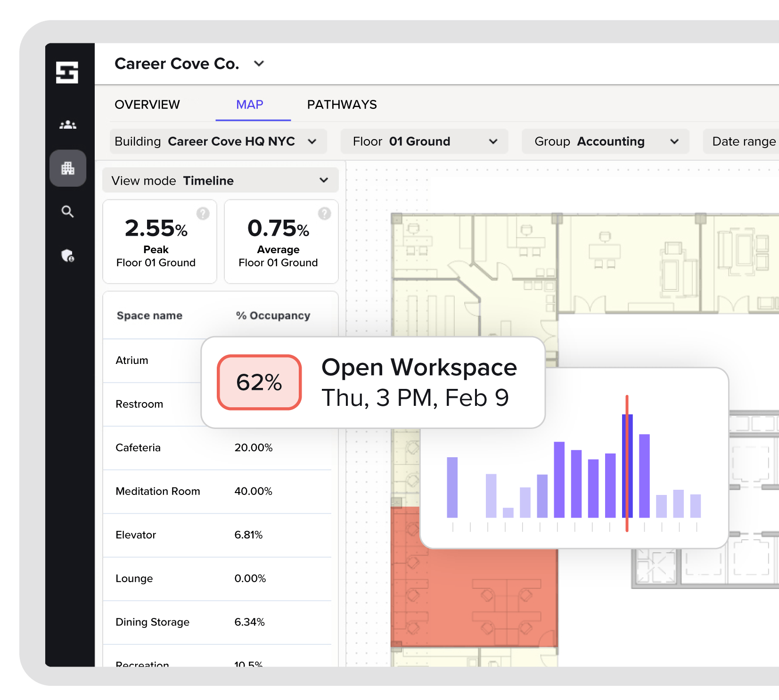Open the Group Accounting dropdown
The image size is (779, 700).
pos(605,141)
